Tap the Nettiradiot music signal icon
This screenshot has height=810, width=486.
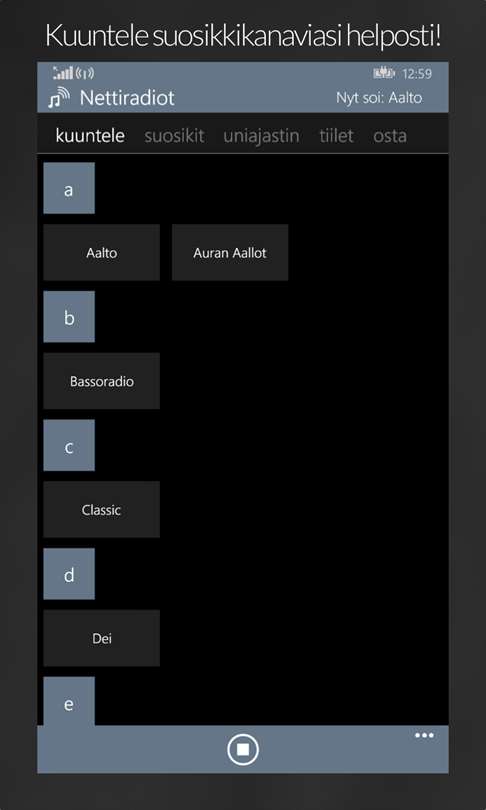(58, 98)
